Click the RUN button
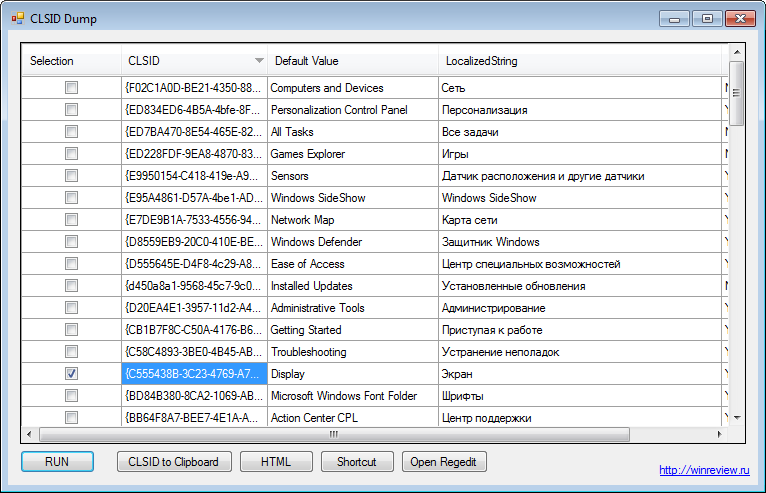The height and width of the screenshot is (493, 766). 57,462
